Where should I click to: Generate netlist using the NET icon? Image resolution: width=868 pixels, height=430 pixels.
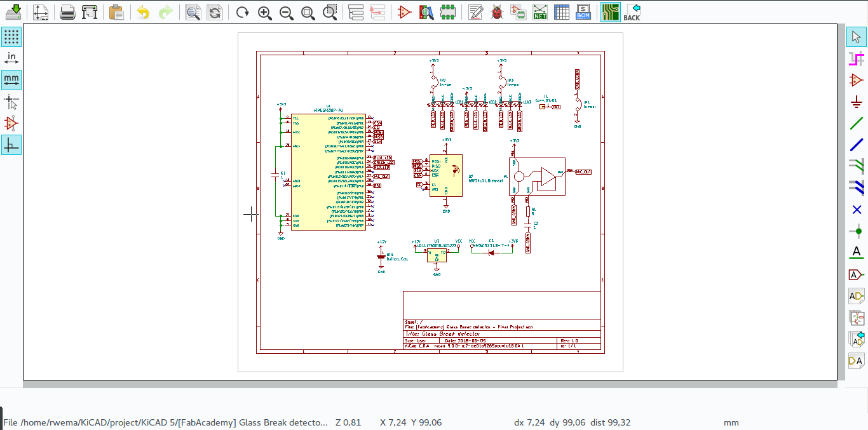coord(540,11)
